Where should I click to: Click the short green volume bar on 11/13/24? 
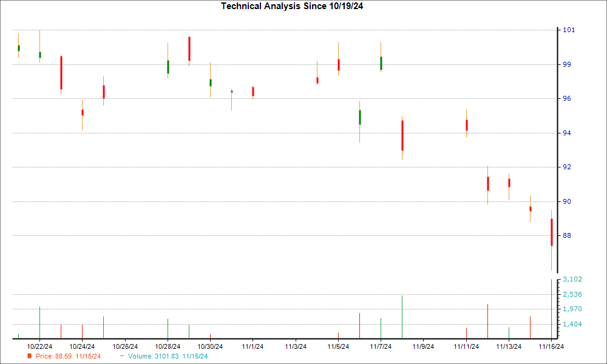coord(509,333)
